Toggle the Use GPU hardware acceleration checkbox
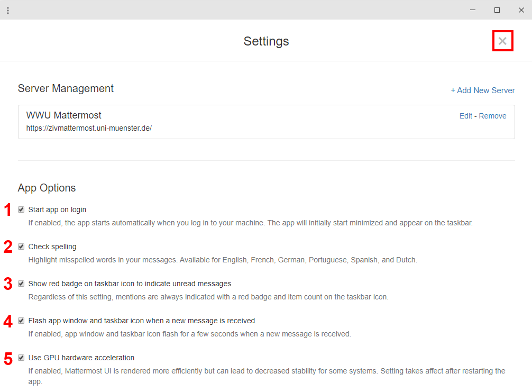This screenshot has width=532, height=392. [21, 358]
